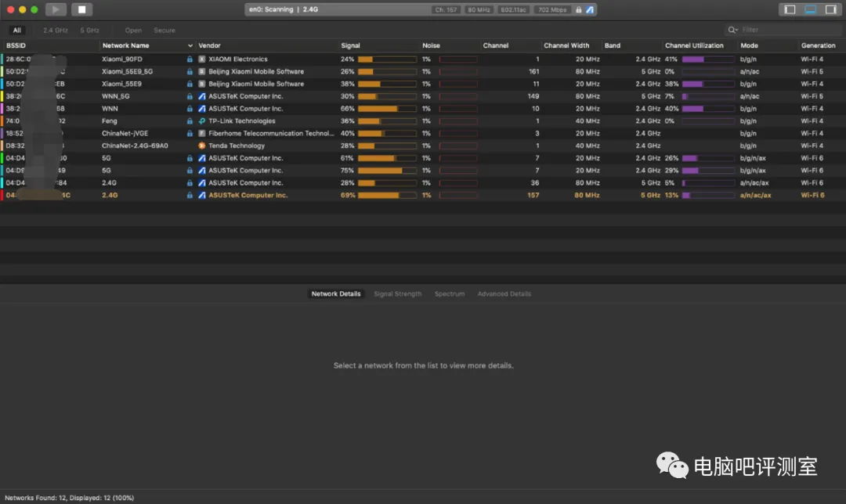Sort by Vendor column header
The image size is (846, 504).
(x=209, y=46)
